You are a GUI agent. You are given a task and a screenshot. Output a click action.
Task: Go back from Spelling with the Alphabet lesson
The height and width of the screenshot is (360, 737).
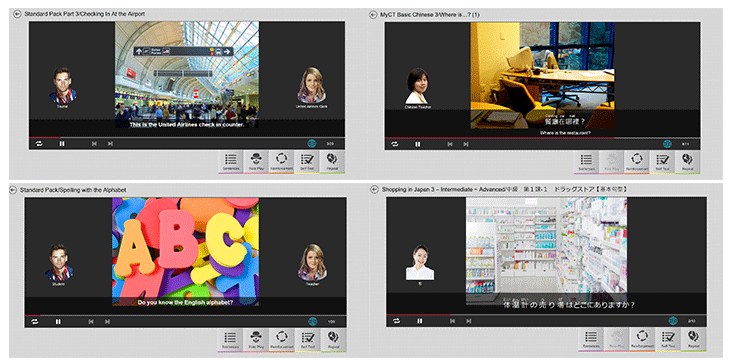click(x=13, y=190)
